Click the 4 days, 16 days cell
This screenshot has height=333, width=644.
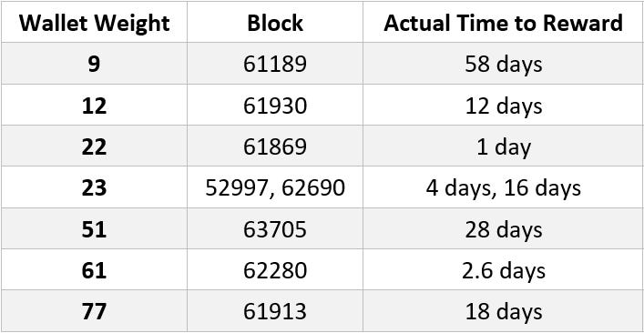click(x=503, y=187)
